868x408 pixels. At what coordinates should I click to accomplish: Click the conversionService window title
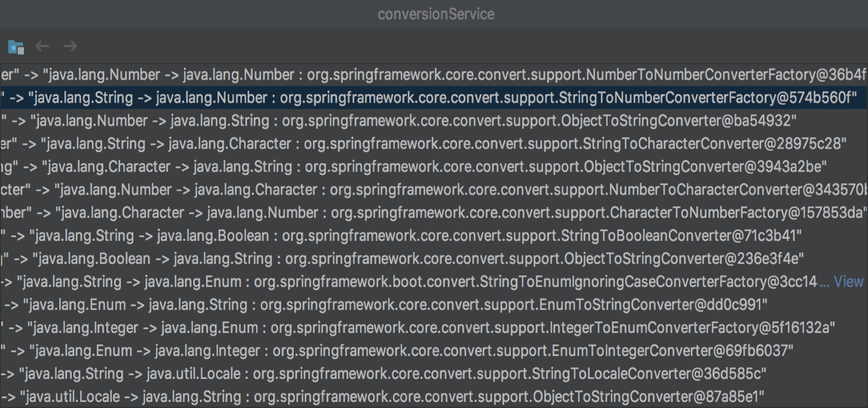pyautogui.click(x=436, y=14)
